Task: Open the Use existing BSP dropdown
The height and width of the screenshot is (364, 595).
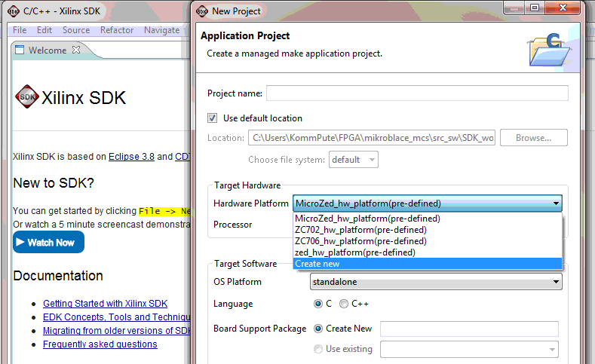Action: tap(469, 349)
